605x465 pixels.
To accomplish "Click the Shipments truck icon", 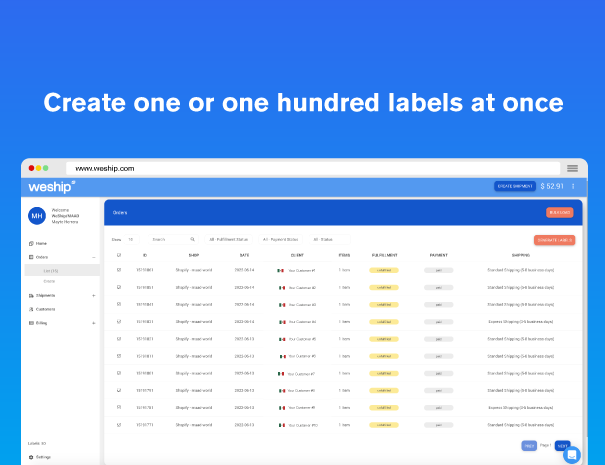I will coord(31,296).
